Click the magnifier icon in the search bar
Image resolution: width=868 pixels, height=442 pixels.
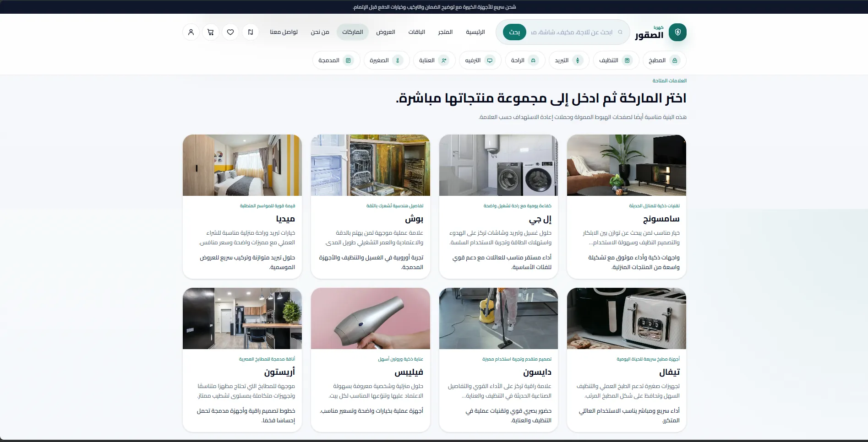(x=620, y=32)
